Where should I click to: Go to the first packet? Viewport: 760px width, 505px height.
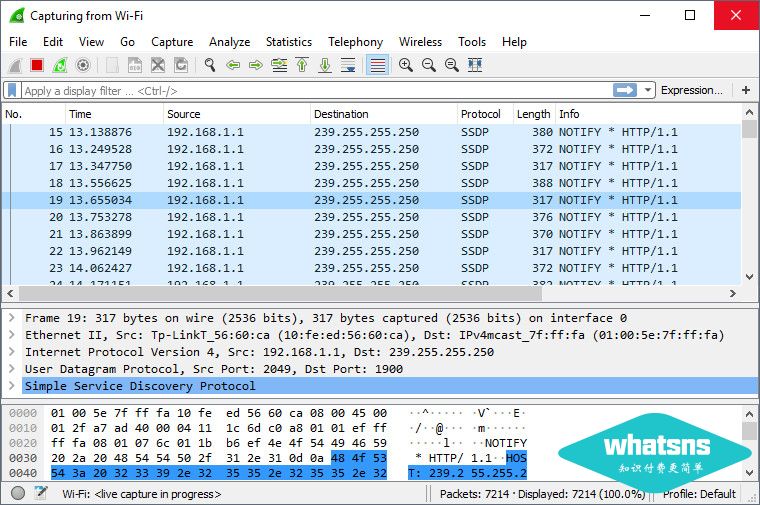(302, 65)
